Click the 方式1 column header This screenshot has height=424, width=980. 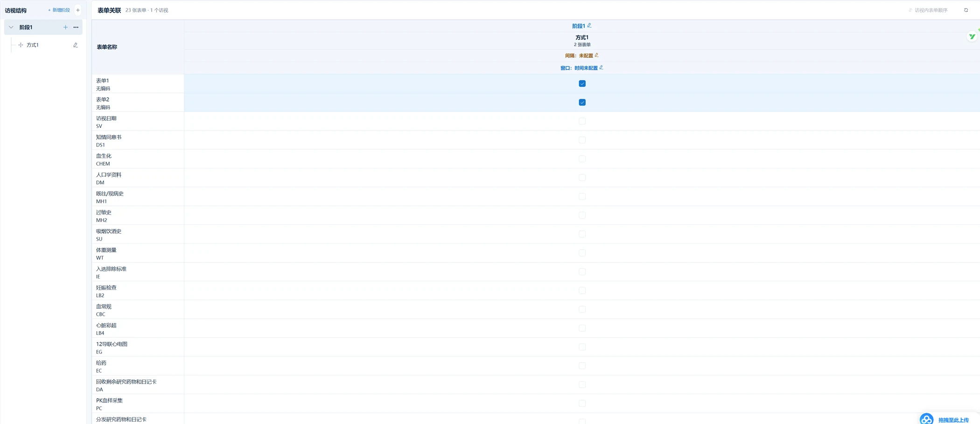582,37
